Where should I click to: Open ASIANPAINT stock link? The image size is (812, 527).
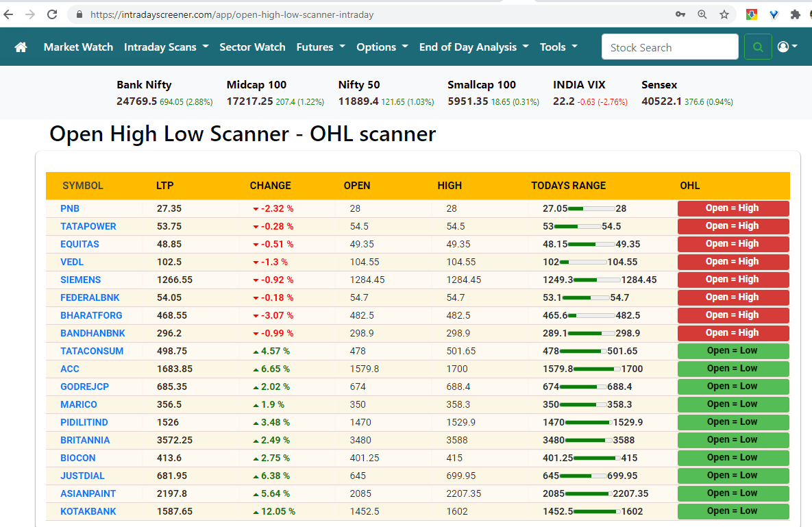click(88, 494)
